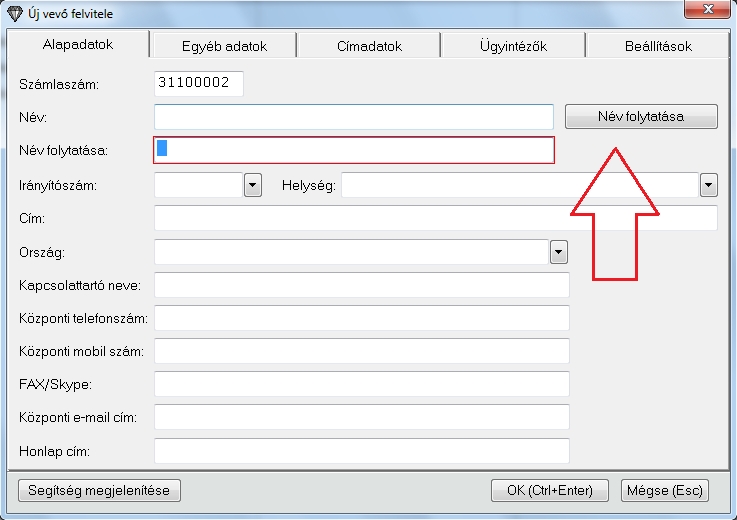
Task: Select the Kapcsolattartó neve field
Action: tap(362, 285)
